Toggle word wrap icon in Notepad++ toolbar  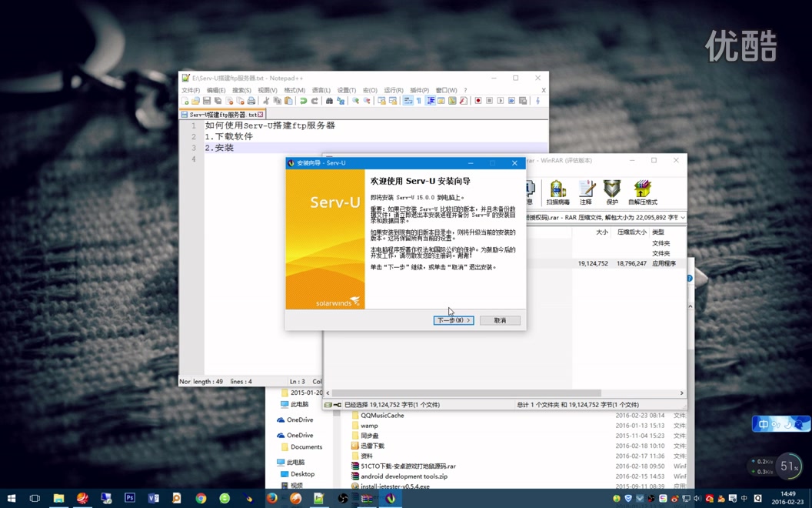tap(408, 101)
